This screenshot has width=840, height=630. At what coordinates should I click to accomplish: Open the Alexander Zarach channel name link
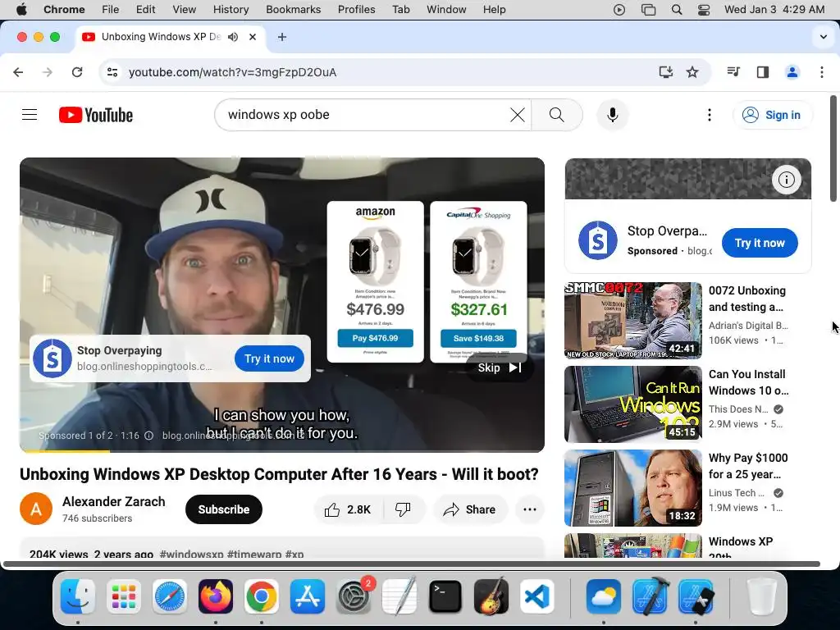(x=113, y=501)
